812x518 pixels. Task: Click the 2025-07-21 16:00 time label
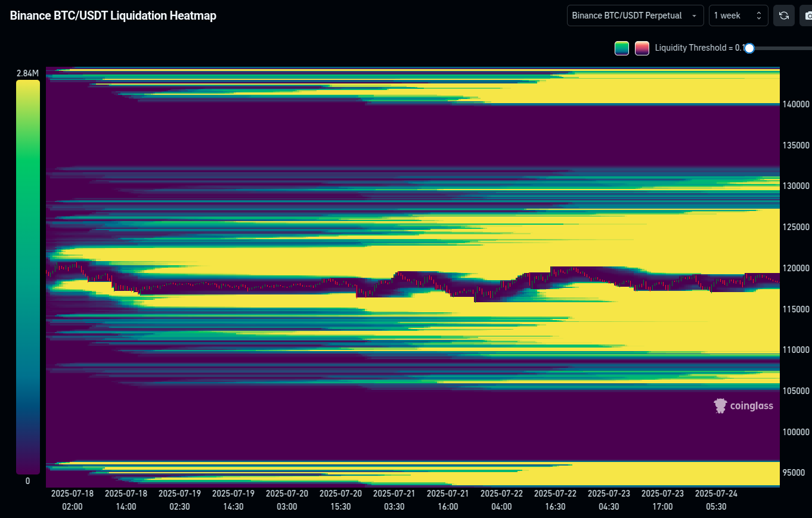click(x=448, y=500)
